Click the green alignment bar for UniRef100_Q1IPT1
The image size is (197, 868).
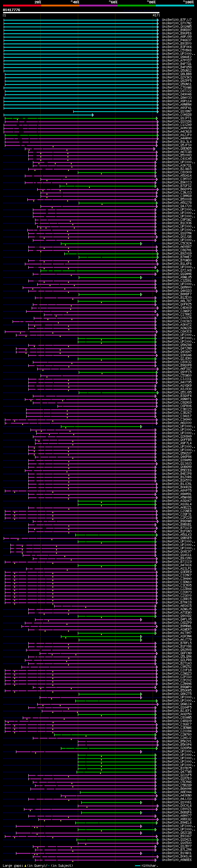tap(82, 118)
